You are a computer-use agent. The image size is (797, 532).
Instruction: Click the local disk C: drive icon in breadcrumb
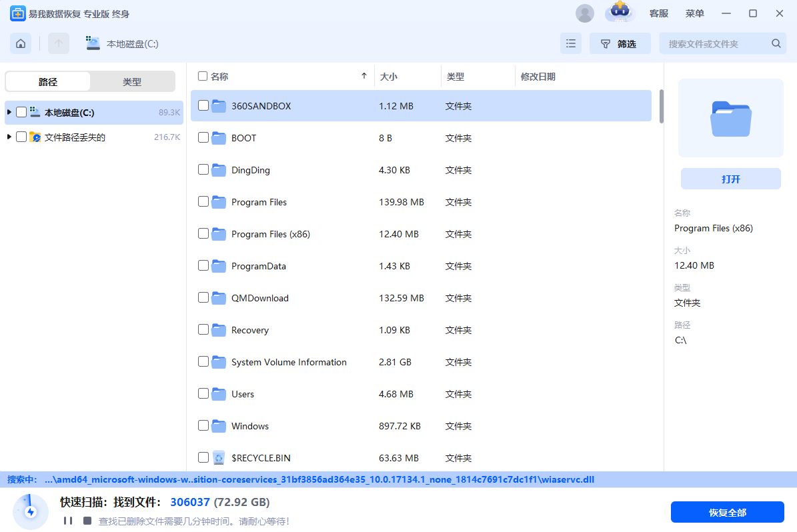[x=93, y=44]
